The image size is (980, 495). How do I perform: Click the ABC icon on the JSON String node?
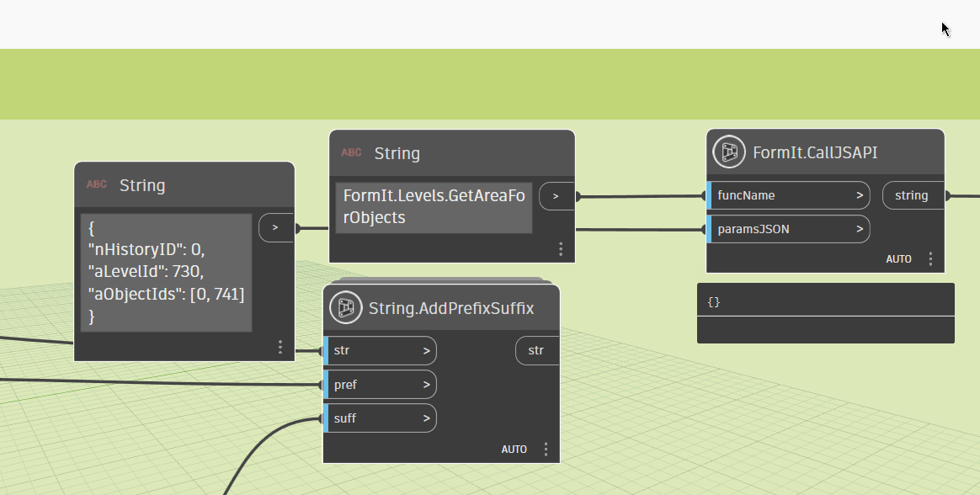(96, 184)
